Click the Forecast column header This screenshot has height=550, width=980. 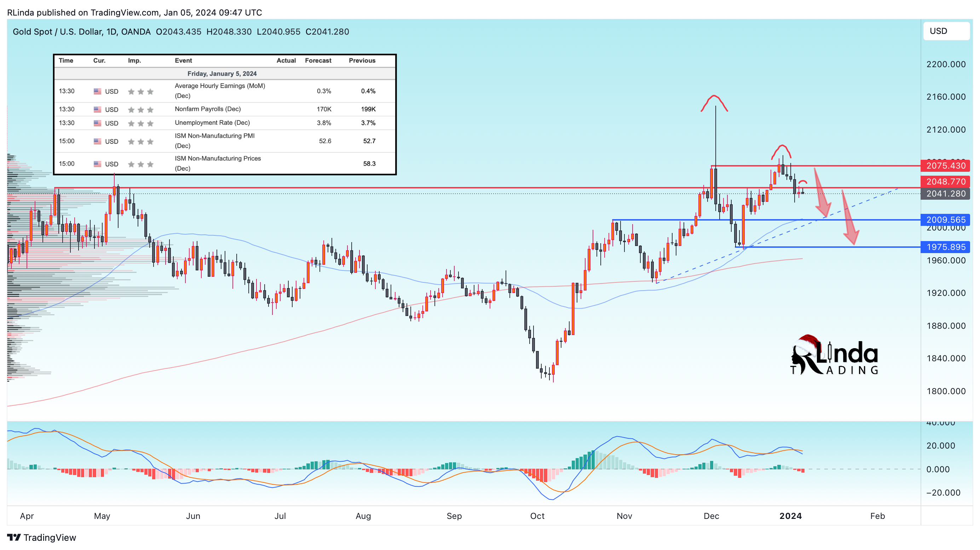click(318, 60)
